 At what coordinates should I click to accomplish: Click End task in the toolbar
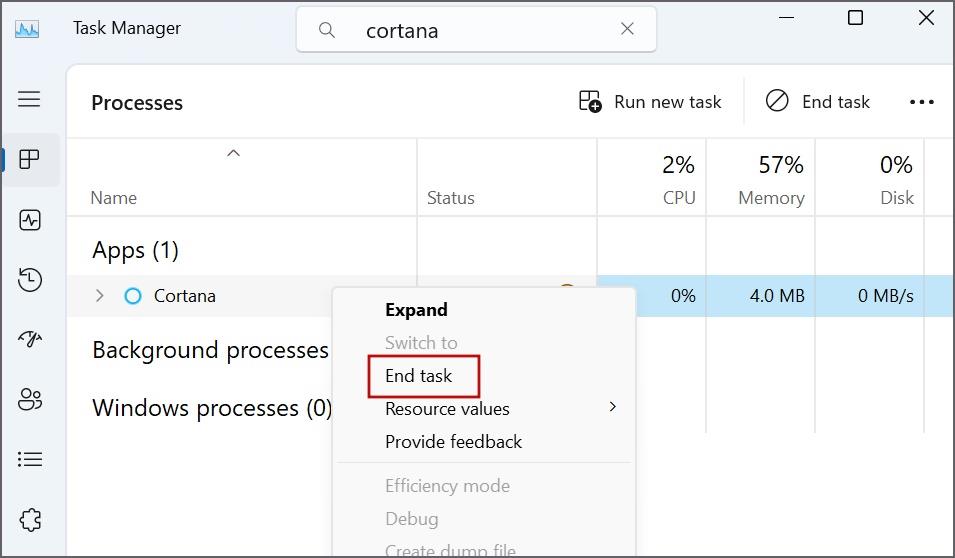pyautogui.click(x=817, y=102)
